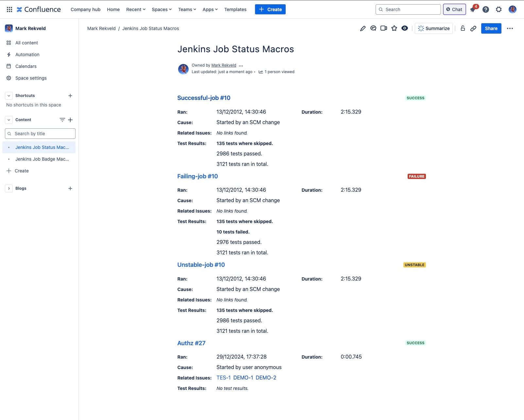This screenshot has height=420, width=524.
Task: Filter content tree with filter icon
Action: [62, 120]
